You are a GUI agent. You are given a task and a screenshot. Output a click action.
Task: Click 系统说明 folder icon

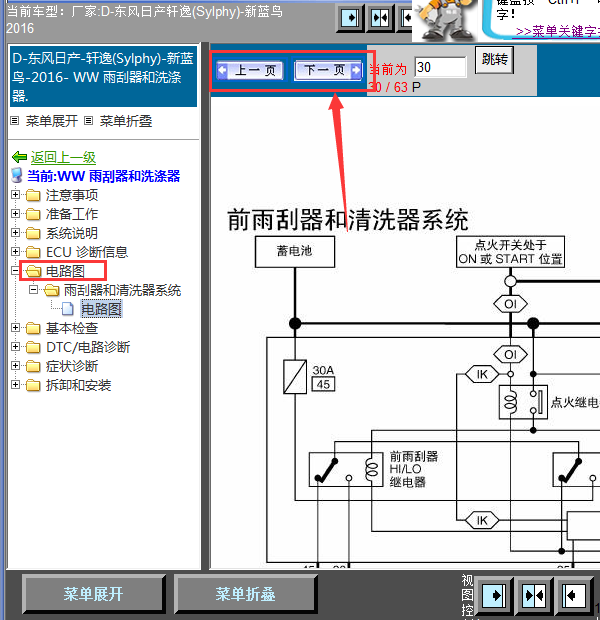pos(33,233)
